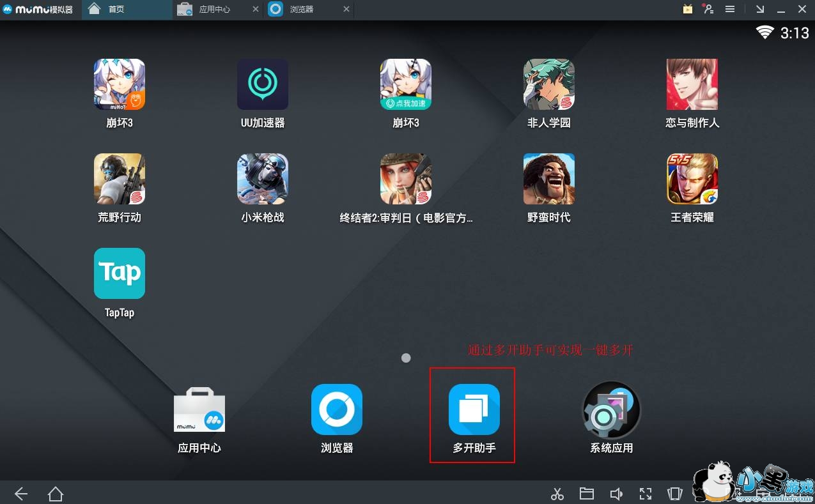Close the 浏览器 tab
The width and height of the screenshot is (815, 504).
click(346, 10)
